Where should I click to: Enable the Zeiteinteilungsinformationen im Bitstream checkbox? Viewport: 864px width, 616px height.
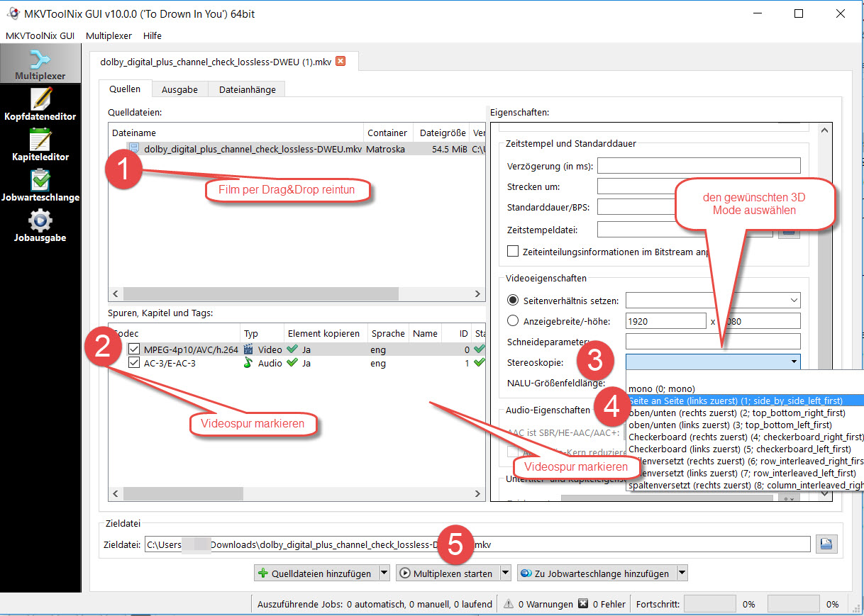(513, 251)
